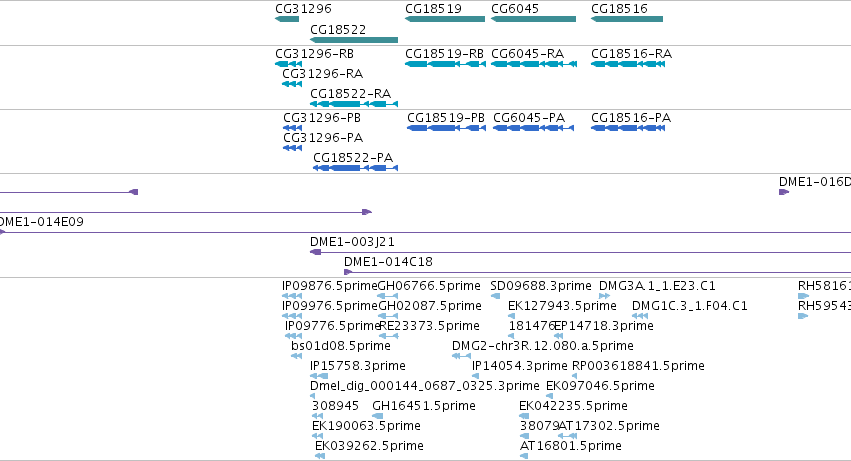Click protein label CG31296-PA
851x461 pixels.
click(323, 138)
